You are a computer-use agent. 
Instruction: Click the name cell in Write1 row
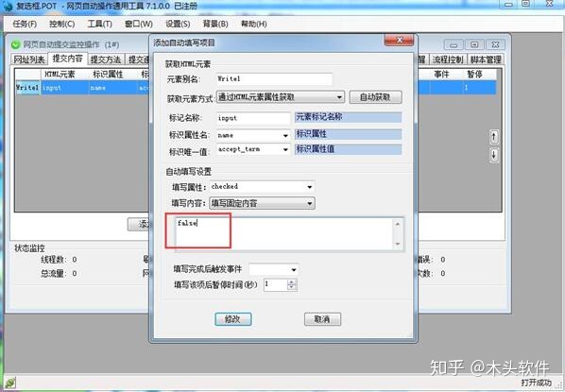tap(113, 88)
